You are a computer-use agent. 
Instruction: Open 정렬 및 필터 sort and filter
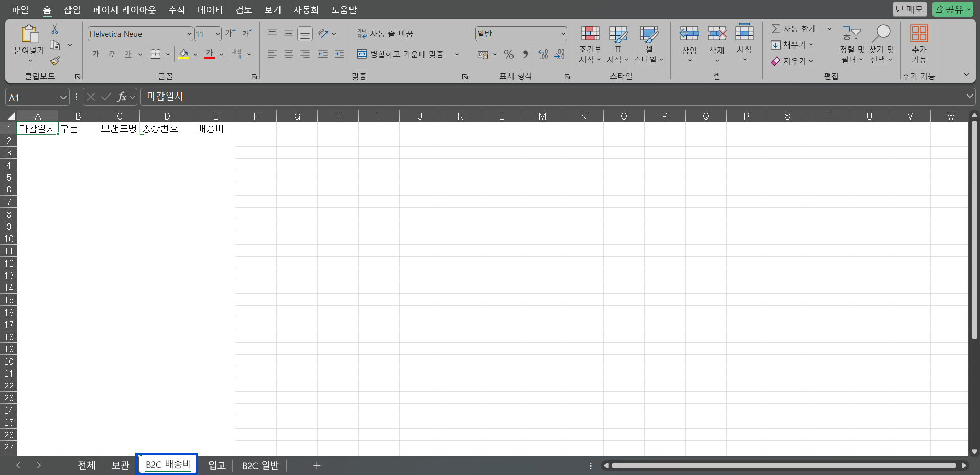pyautogui.click(x=852, y=45)
